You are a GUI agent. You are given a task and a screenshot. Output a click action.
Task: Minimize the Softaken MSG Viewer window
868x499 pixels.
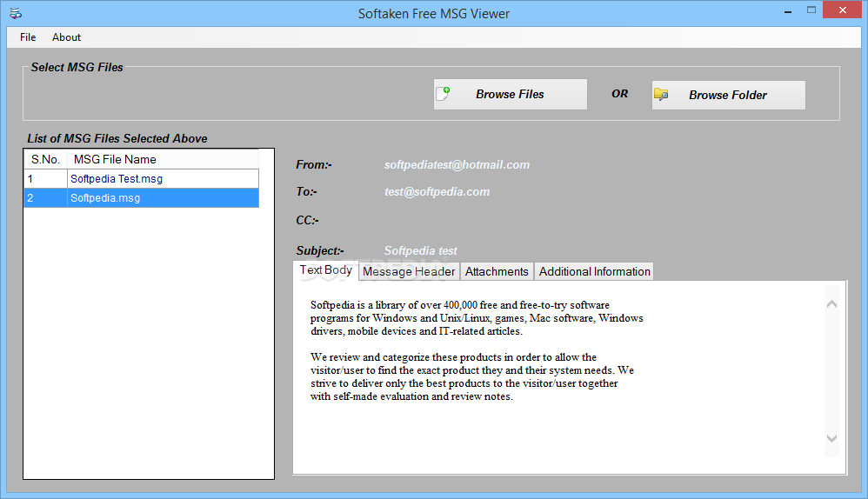point(788,10)
